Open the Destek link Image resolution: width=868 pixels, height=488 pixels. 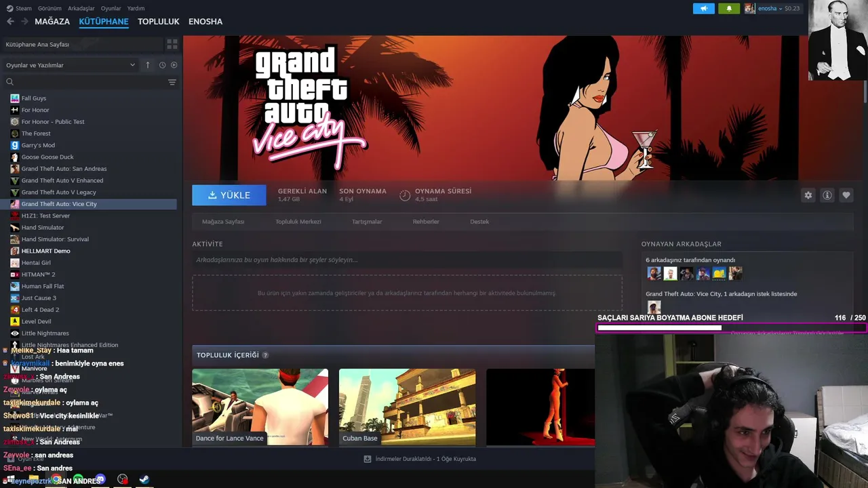click(x=479, y=222)
